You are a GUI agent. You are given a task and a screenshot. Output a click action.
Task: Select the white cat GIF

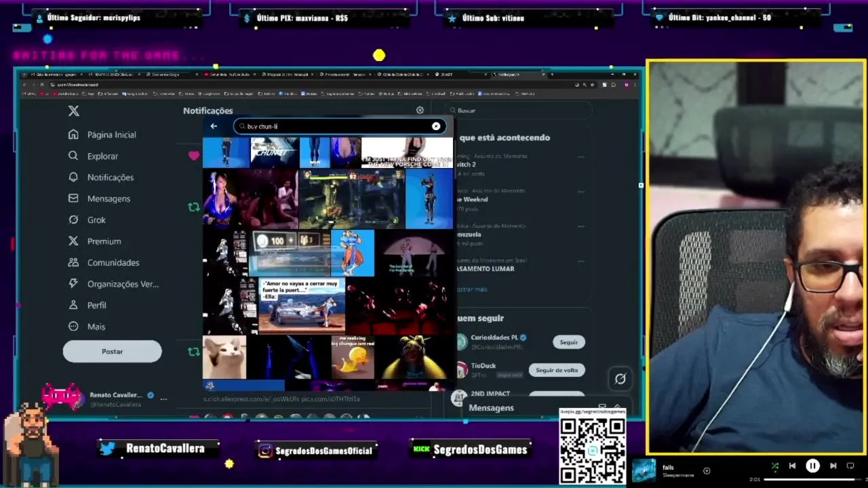pyautogui.click(x=224, y=357)
